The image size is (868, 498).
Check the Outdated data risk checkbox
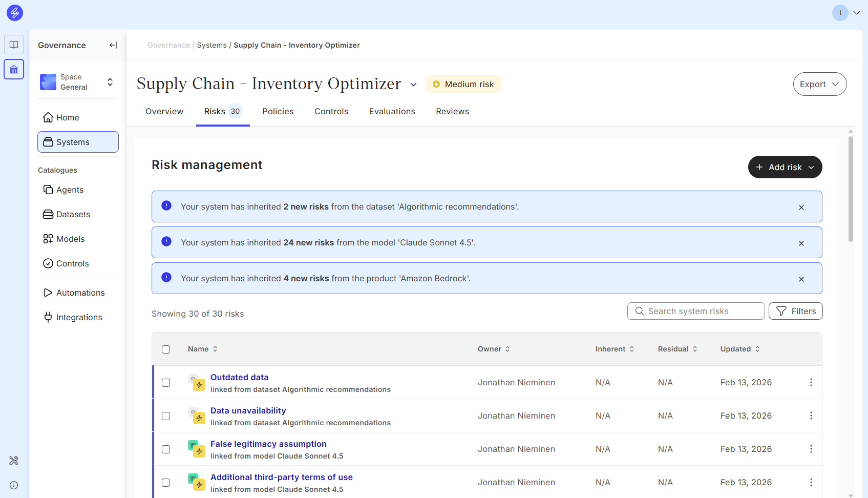[x=166, y=383]
